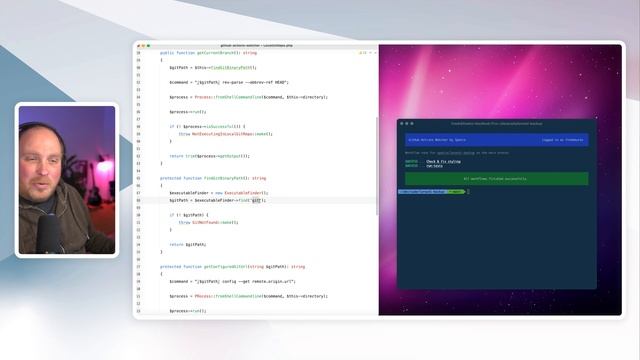
Task: Click the terminal cursor after the prompt
Action: coord(468,191)
